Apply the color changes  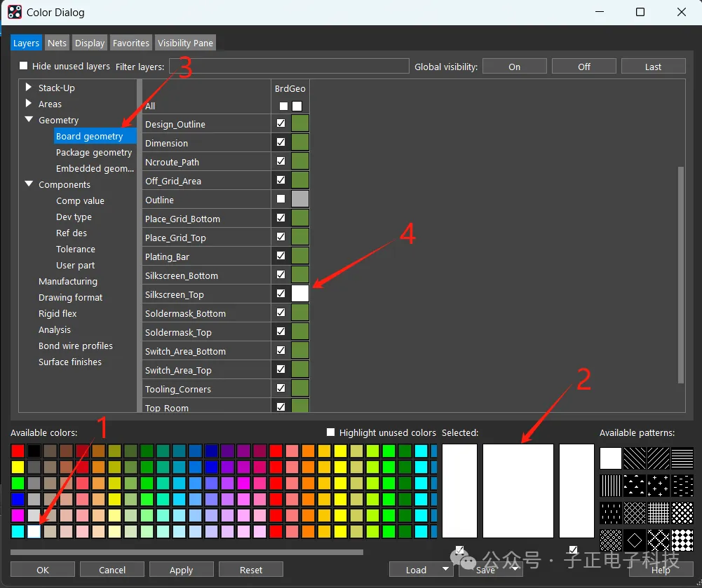point(182,570)
